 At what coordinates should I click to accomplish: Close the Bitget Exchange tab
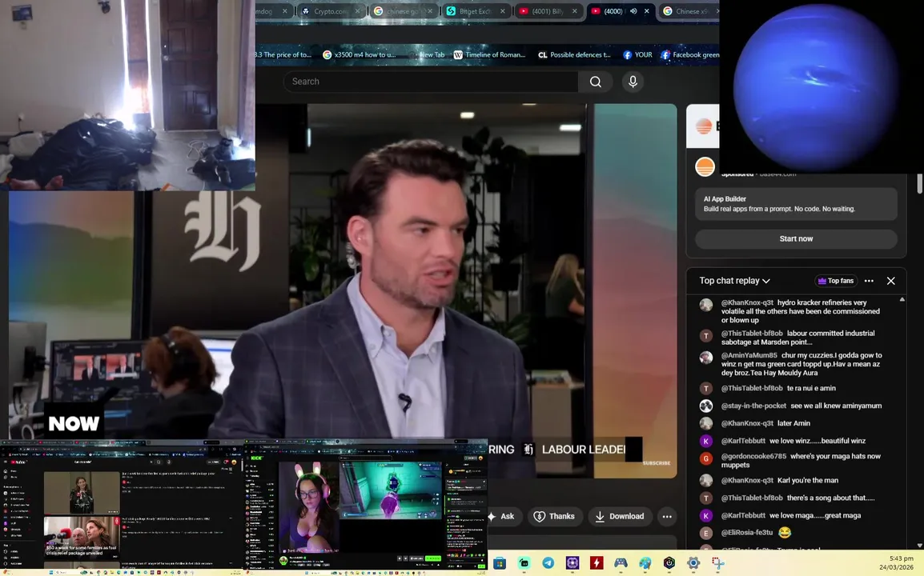pos(502,11)
